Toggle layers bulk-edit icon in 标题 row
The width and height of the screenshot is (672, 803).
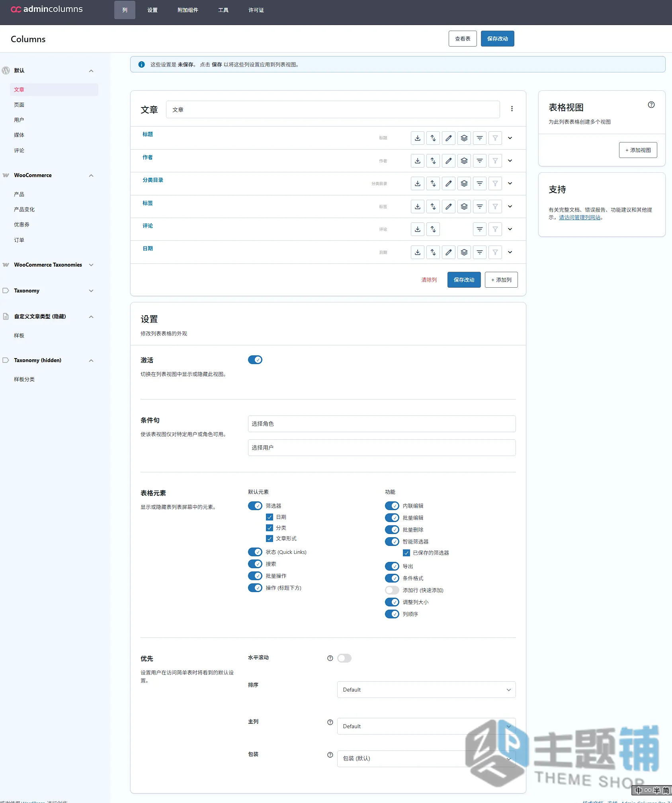[464, 138]
